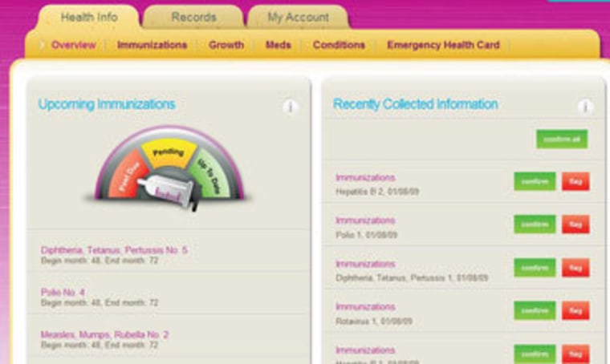Click the green confirm all button
The image size is (610, 364).
click(x=562, y=139)
